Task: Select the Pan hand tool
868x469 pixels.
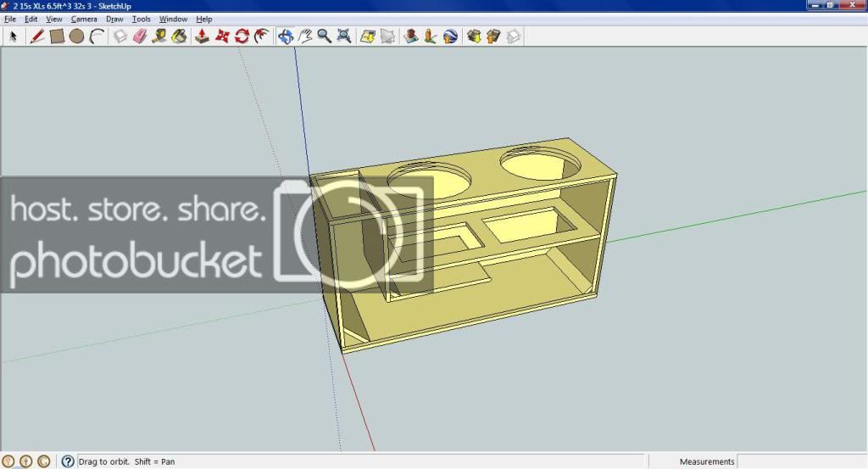Action: [x=304, y=36]
